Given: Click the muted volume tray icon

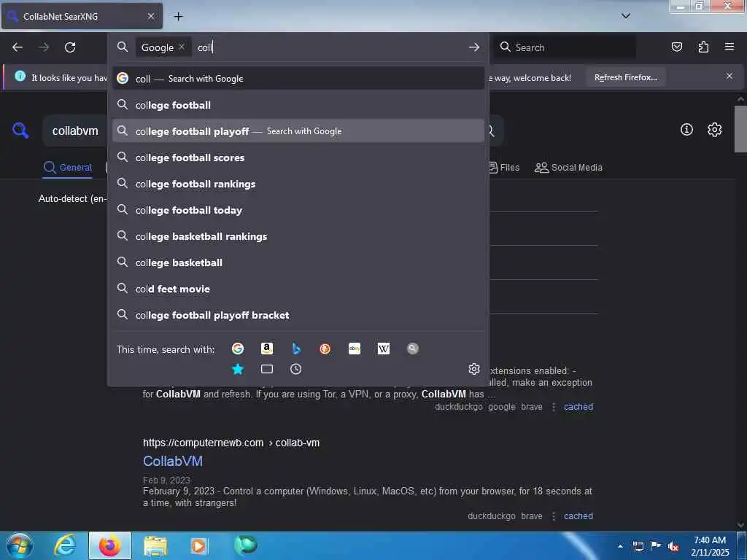Looking at the screenshot, I should point(673,546).
